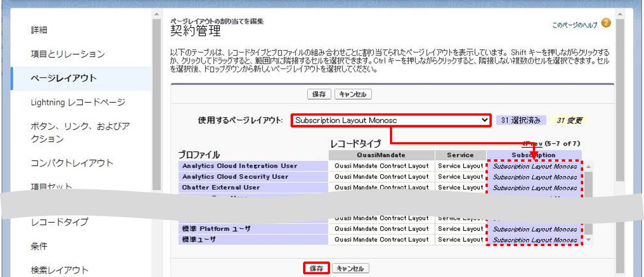Viewport: 644px width, 277px height.
Task: Click 'このページのヘルプ' help link
Action: [x=575, y=25]
